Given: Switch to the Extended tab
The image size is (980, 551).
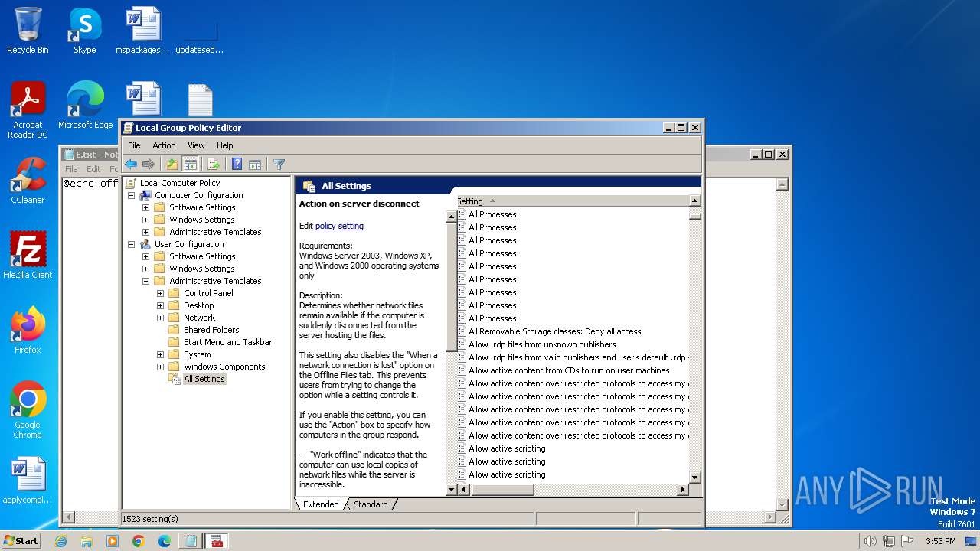Looking at the screenshot, I should pyautogui.click(x=321, y=504).
